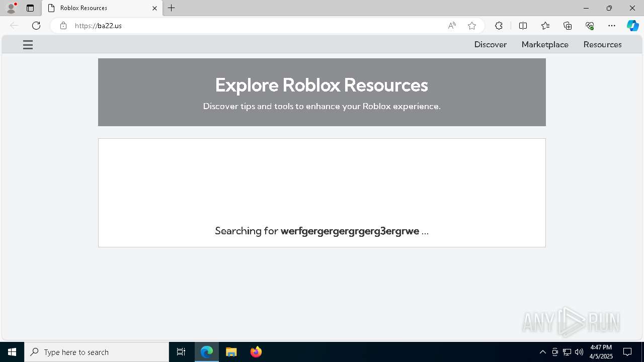
Task: Launch the Copilot sidebar
Action: tap(632, 26)
